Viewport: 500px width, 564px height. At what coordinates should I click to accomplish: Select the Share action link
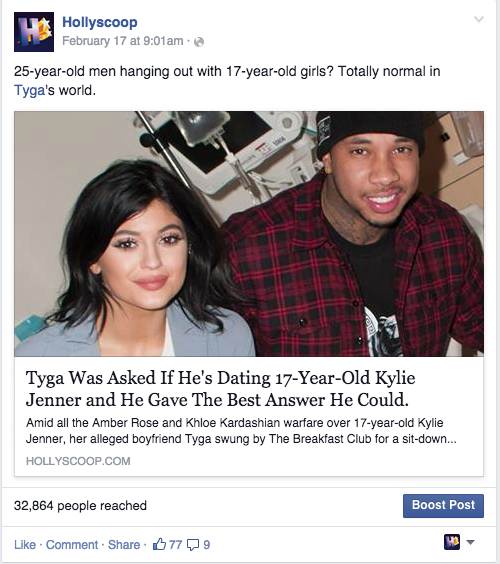[124, 545]
